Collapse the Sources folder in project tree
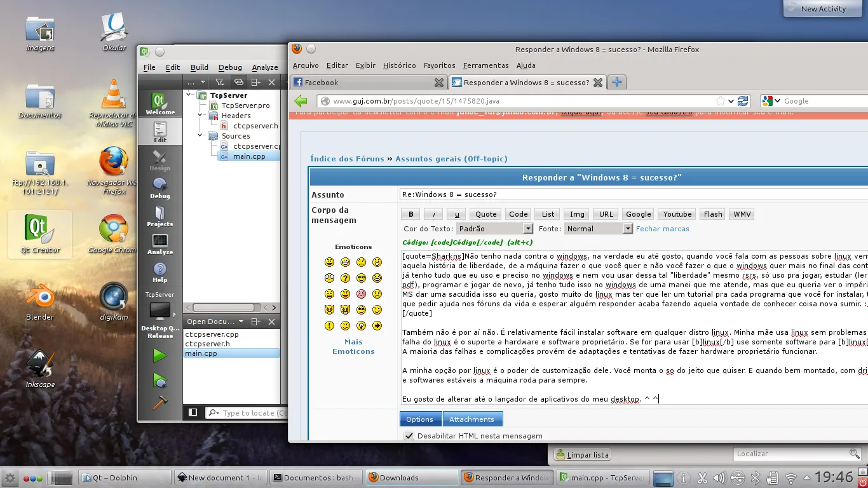Screen dimensions: 868x488 (x=200, y=136)
